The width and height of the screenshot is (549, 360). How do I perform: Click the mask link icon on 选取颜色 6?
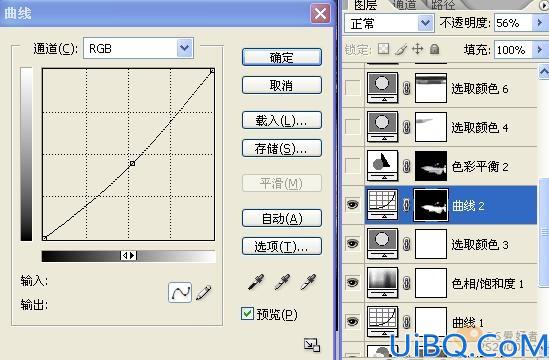click(x=406, y=88)
